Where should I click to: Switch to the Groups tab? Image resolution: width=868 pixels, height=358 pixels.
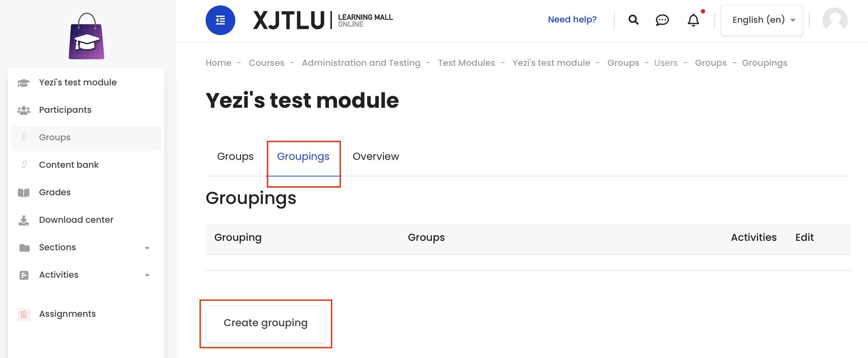pos(235,157)
